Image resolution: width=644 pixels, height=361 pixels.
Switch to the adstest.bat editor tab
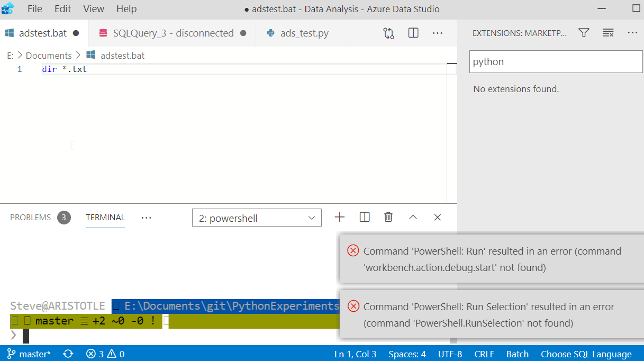click(43, 33)
